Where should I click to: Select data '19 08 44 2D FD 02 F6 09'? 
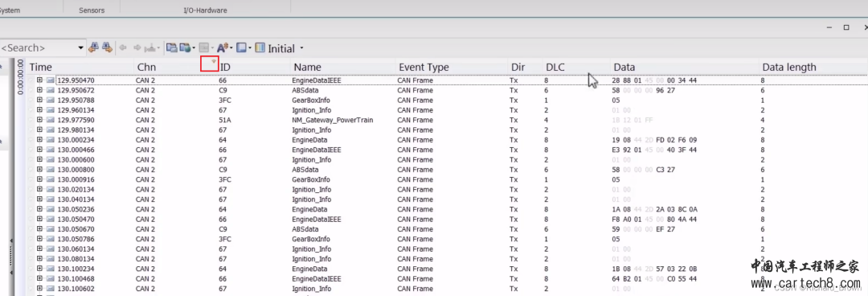tap(655, 140)
